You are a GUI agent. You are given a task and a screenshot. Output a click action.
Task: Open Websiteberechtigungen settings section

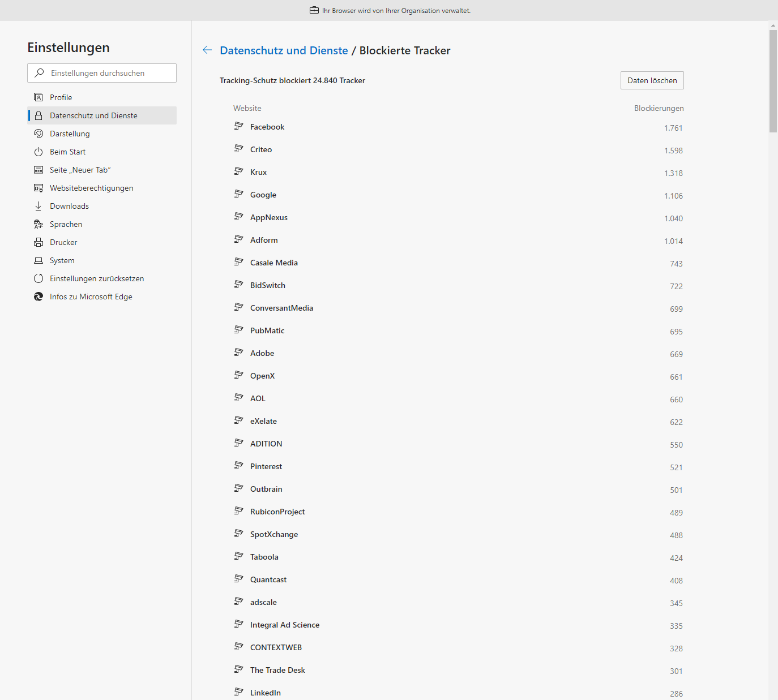(92, 188)
